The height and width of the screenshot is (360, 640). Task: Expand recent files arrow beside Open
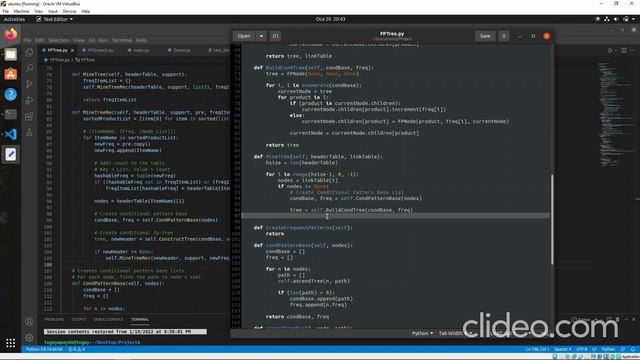pyautogui.click(x=261, y=36)
